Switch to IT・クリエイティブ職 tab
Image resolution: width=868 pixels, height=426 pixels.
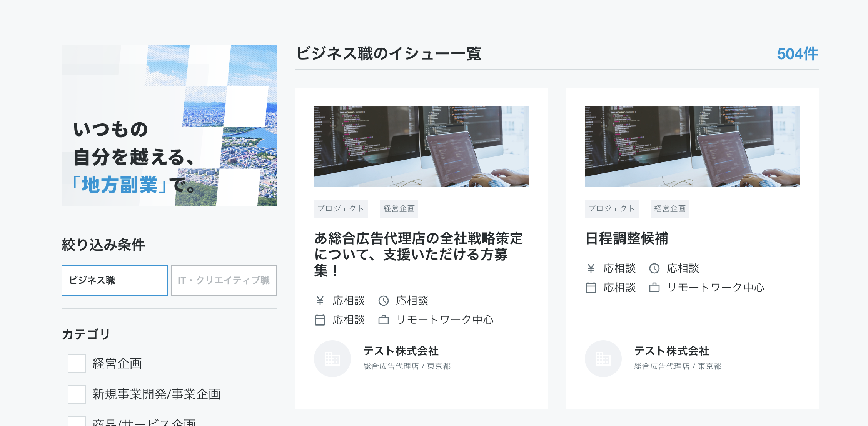click(x=224, y=281)
